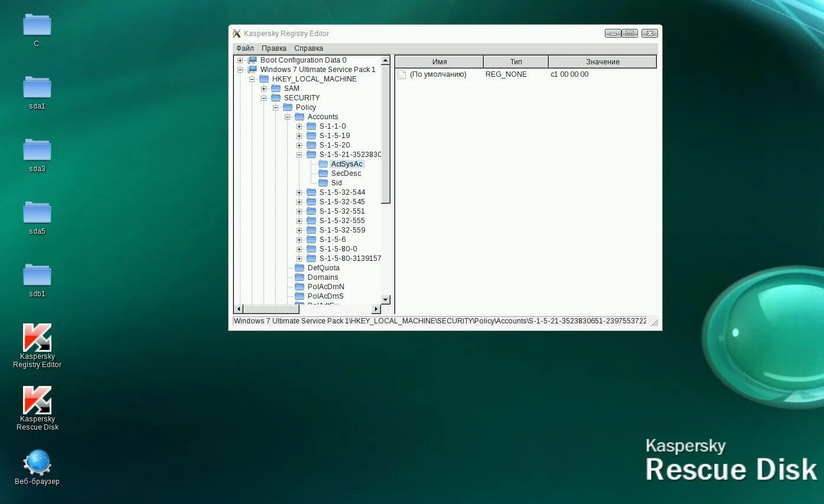Image resolution: width=824 pixels, height=504 pixels.
Task: Click the tree vertical scrollbar up arrow
Action: click(386, 60)
